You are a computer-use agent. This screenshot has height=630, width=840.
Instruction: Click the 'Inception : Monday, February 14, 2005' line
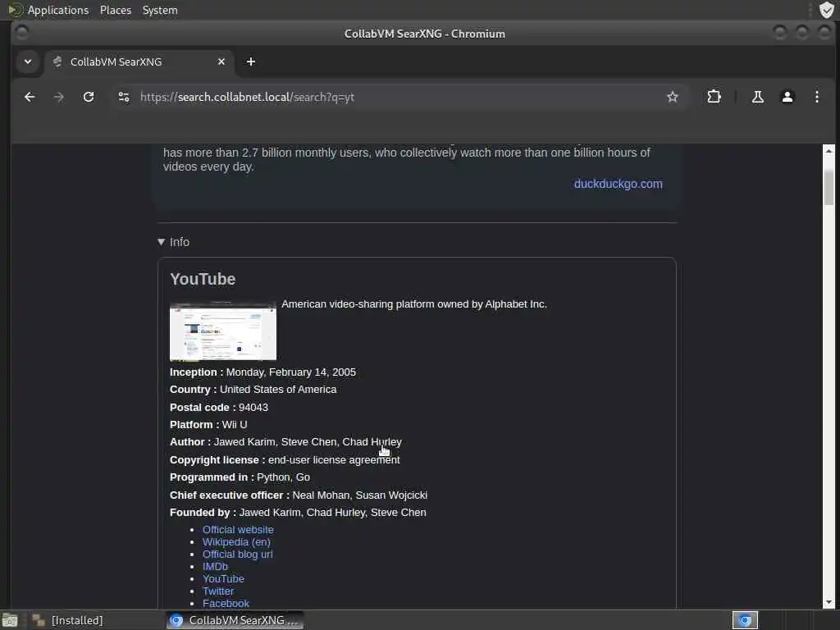pyautogui.click(x=262, y=372)
